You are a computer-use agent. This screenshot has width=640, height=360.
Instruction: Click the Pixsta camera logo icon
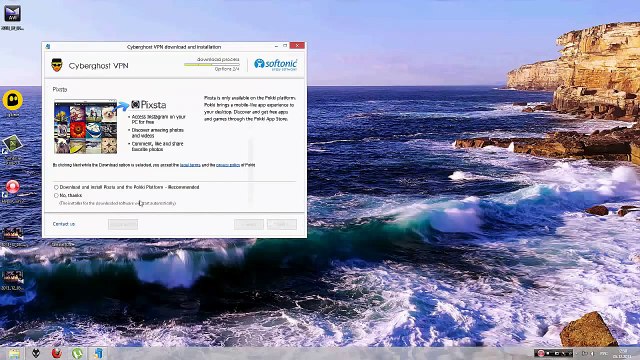[x=136, y=104]
